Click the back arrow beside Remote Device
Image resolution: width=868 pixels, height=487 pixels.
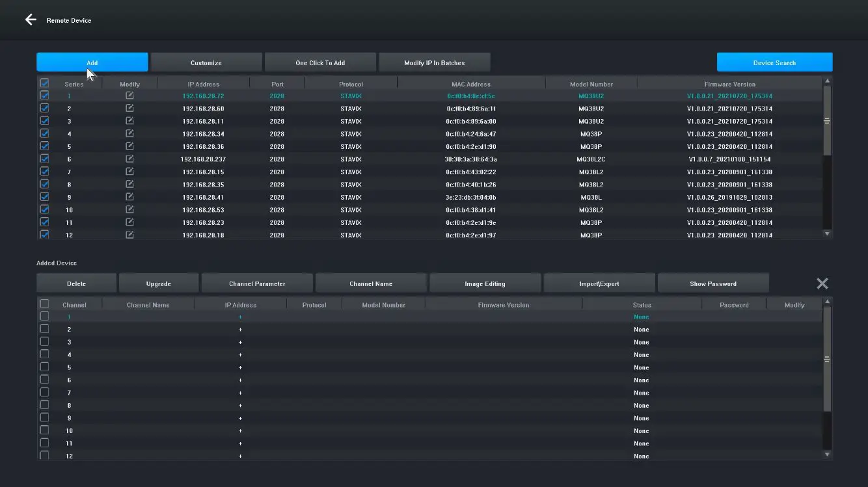[x=31, y=20]
